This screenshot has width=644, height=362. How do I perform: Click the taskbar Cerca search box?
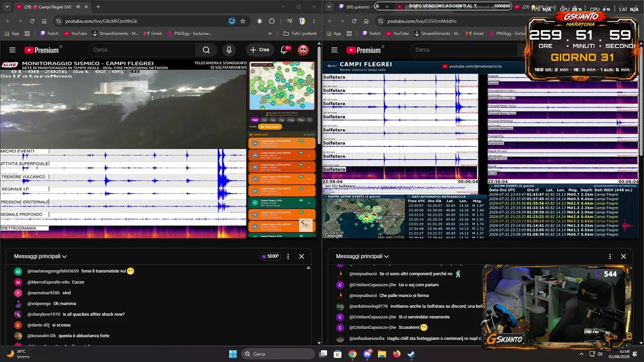coord(278,354)
